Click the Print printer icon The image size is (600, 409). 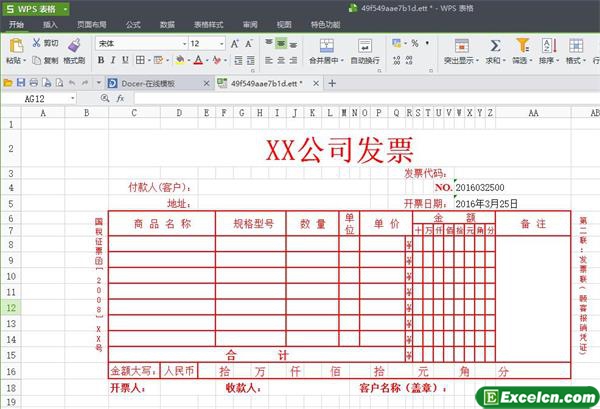tap(34, 83)
